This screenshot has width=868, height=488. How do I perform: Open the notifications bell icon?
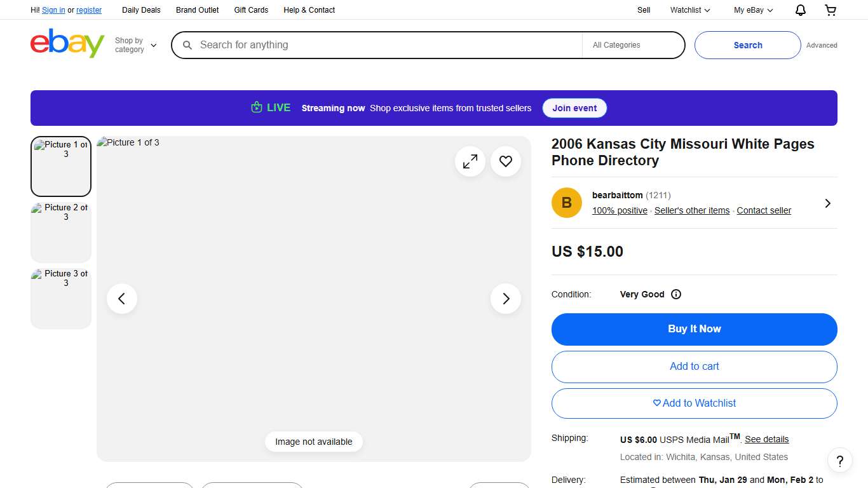[801, 10]
